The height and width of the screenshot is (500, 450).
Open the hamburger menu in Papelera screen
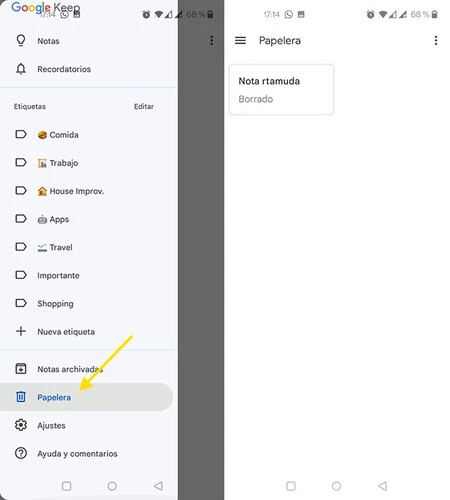click(x=240, y=41)
